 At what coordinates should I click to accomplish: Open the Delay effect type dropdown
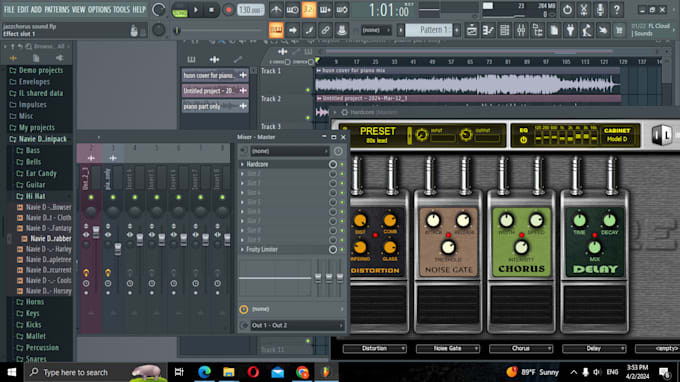[x=594, y=348]
